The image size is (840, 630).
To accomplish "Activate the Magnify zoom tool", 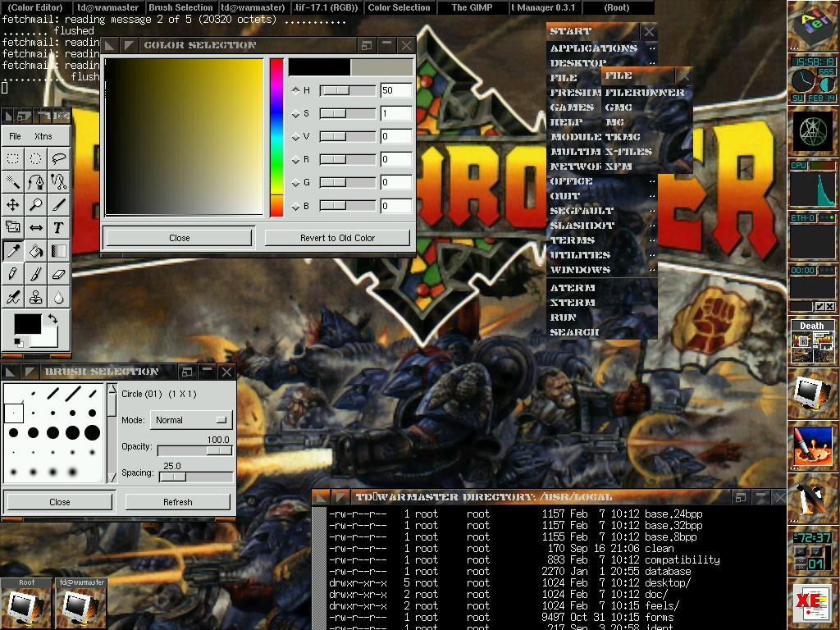I will coord(36,204).
